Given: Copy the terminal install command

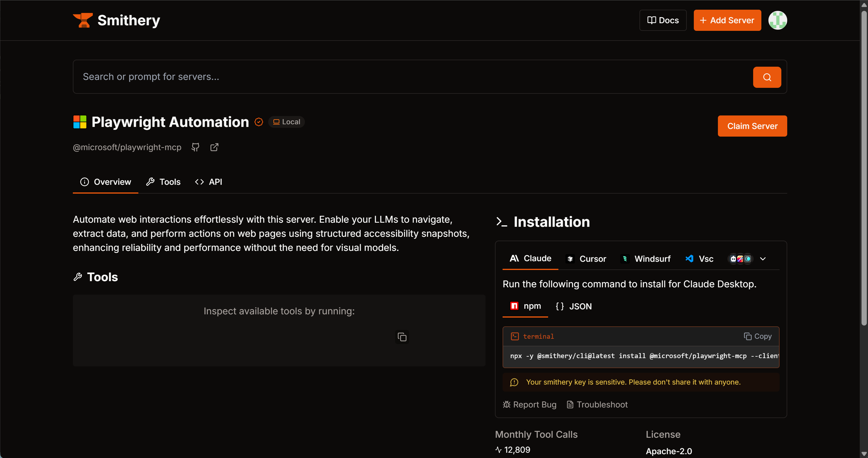Looking at the screenshot, I should 758,336.
